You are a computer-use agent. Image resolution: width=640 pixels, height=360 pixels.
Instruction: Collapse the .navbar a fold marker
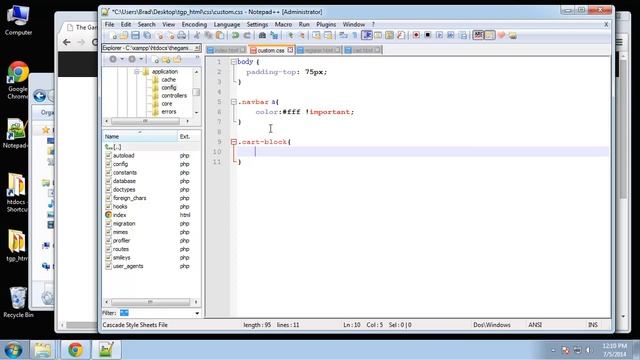pyautogui.click(x=233, y=102)
